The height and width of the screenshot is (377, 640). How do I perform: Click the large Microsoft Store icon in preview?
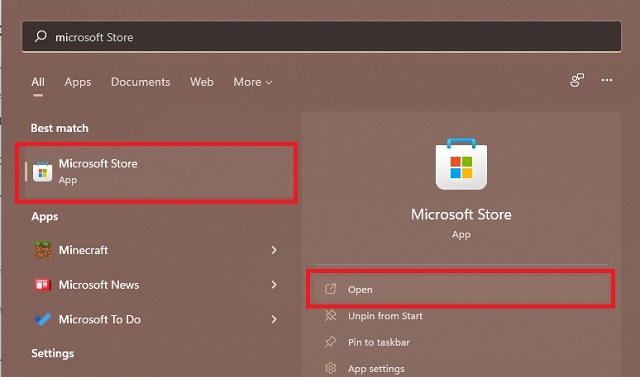pos(461,164)
